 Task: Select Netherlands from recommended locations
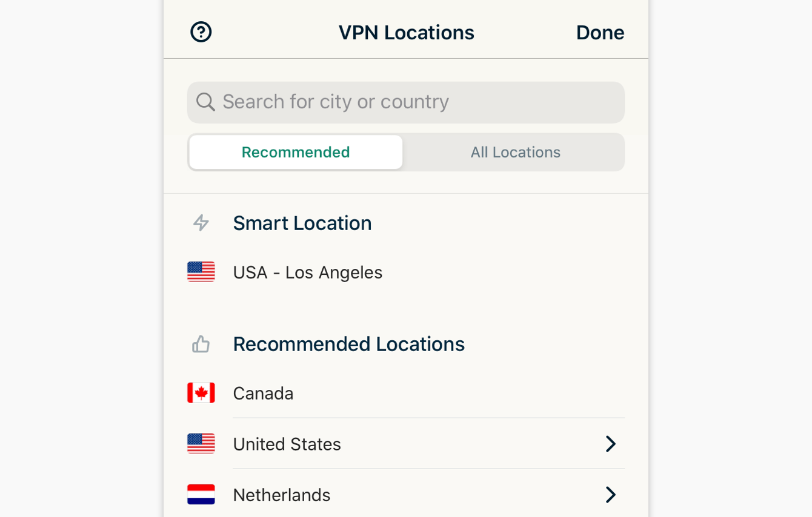pos(281,495)
